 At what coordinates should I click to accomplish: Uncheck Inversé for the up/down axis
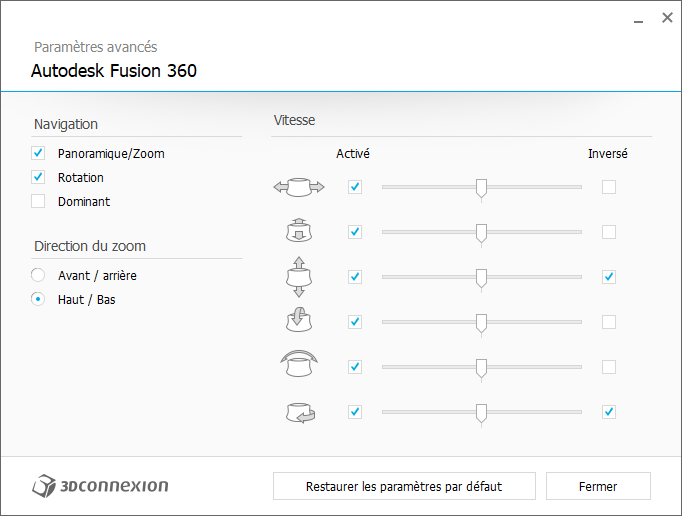tap(609, 277)
